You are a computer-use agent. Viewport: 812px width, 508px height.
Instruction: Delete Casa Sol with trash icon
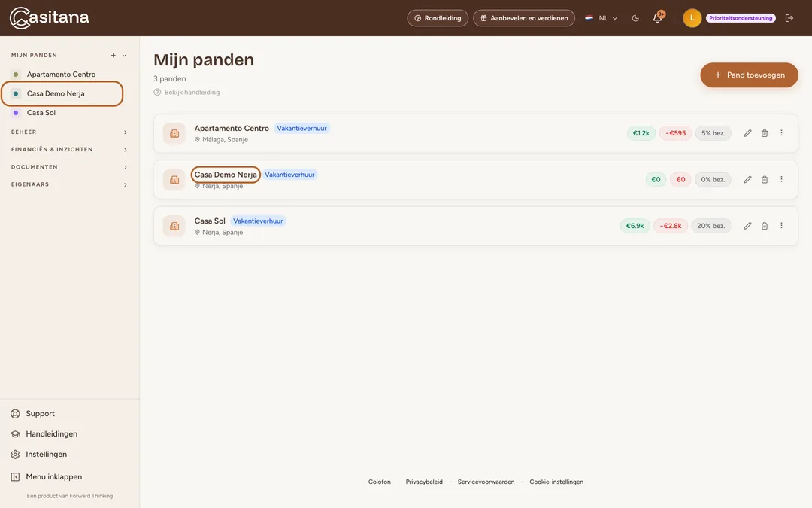[x=765, y=226]
